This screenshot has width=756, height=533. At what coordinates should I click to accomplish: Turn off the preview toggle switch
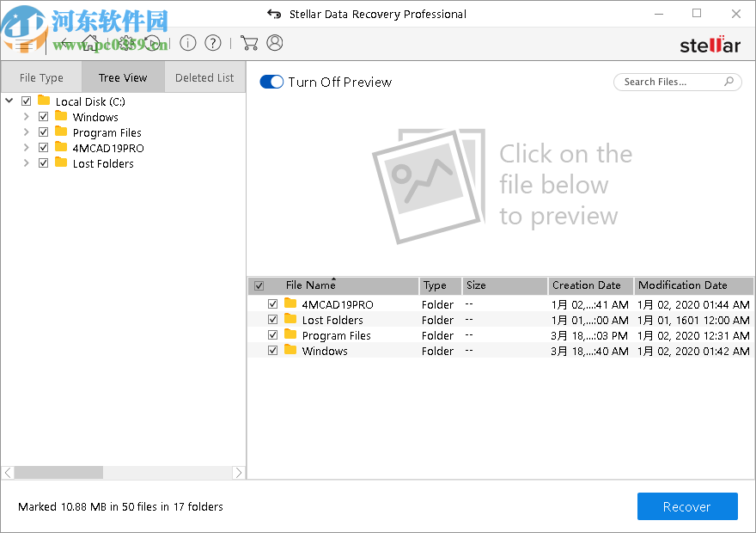(x=271, y=82)
